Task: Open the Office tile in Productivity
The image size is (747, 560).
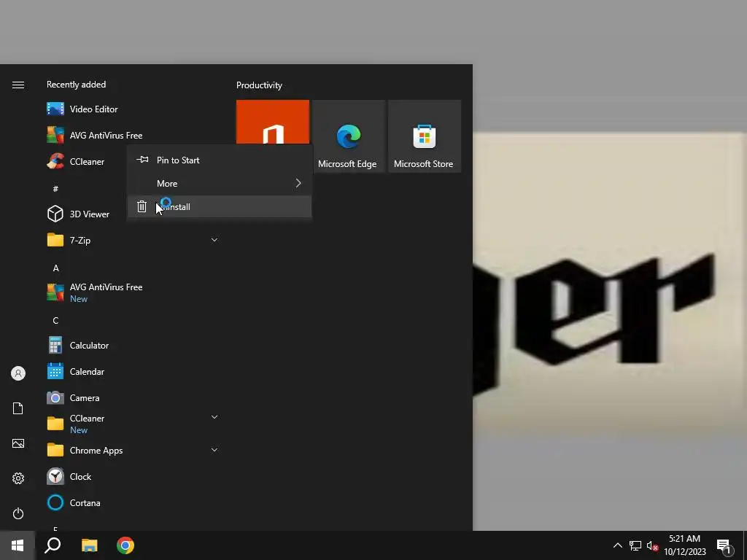Action: coord(273,122)
